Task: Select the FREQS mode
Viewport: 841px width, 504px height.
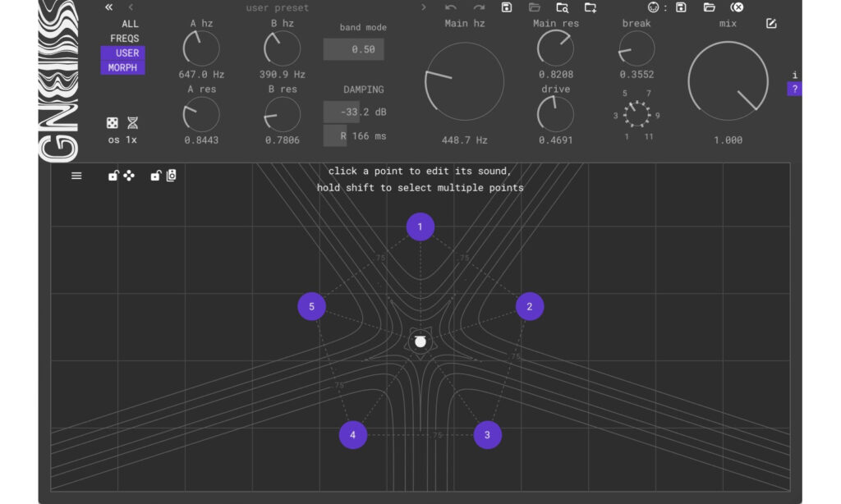Action: pyautogui.click(x=125, y=39)
